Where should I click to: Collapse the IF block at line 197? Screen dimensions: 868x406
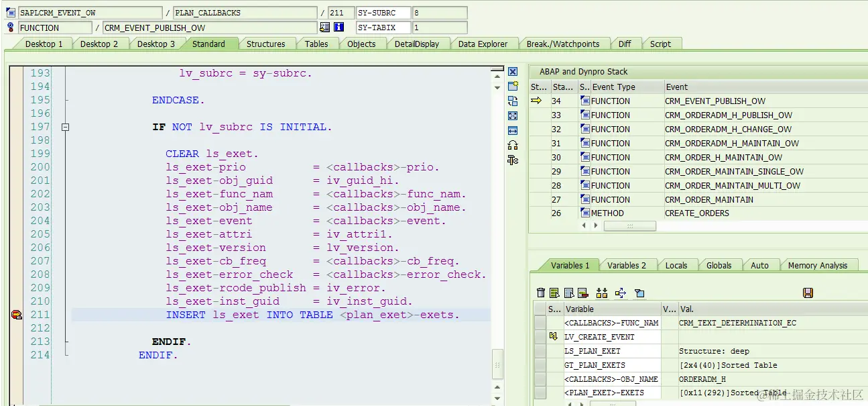coord(65,127)
